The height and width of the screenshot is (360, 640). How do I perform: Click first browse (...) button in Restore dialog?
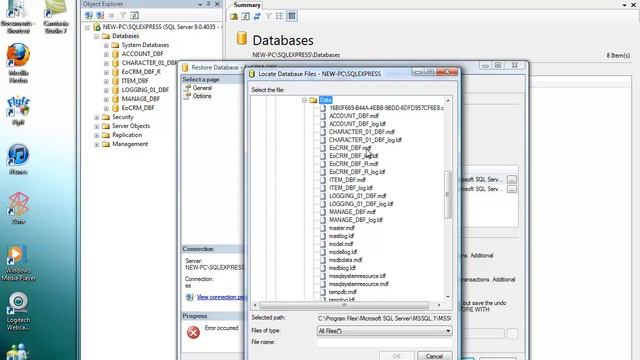(x=511, y=180)
